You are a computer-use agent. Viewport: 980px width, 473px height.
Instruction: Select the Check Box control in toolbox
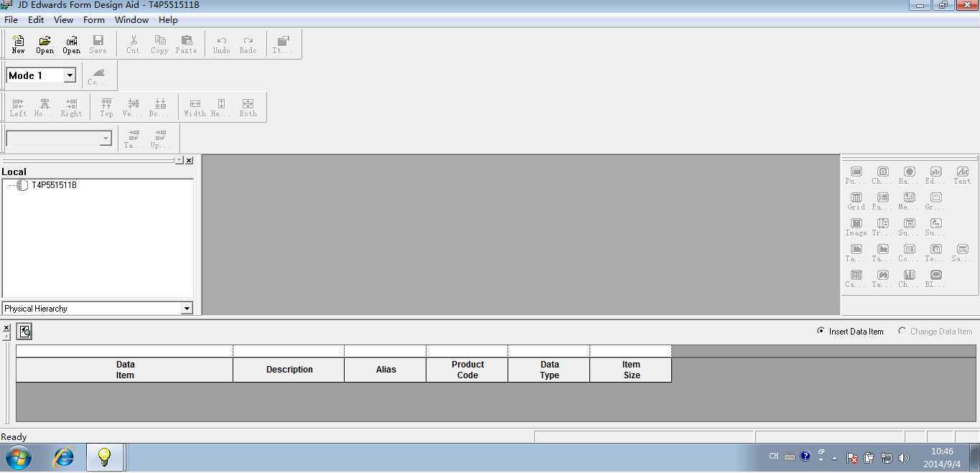tap(882, 175)
